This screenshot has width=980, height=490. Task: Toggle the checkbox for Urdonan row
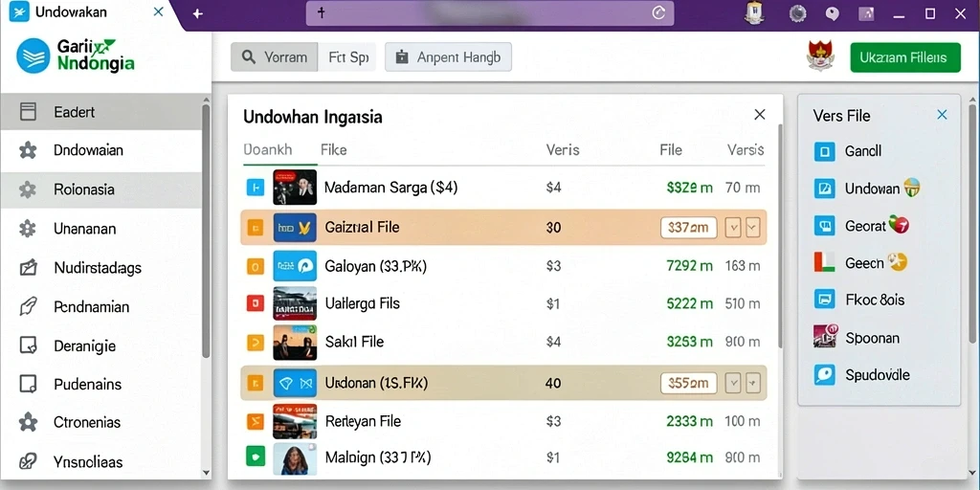click(256, 383)
